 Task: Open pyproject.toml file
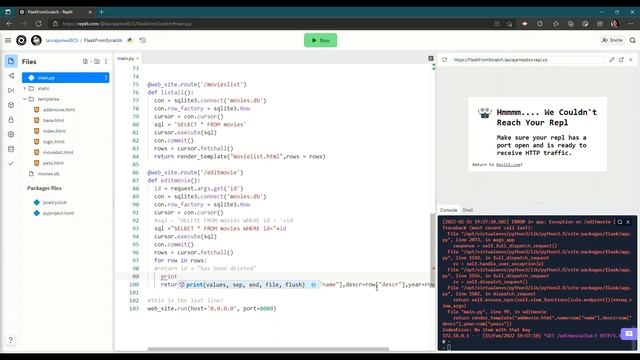58,213
